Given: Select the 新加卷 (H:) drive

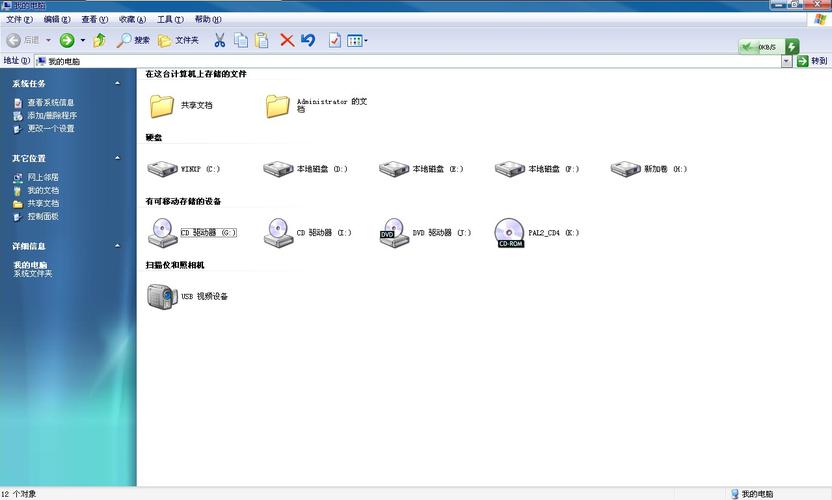Looking at the screenshot, I should [626, 169].
